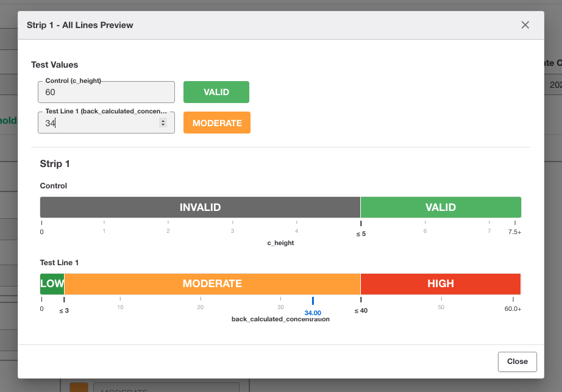Select the LOW segment of Test Line 1 bar
Screen dimensions: 562x392
point(52,283)
